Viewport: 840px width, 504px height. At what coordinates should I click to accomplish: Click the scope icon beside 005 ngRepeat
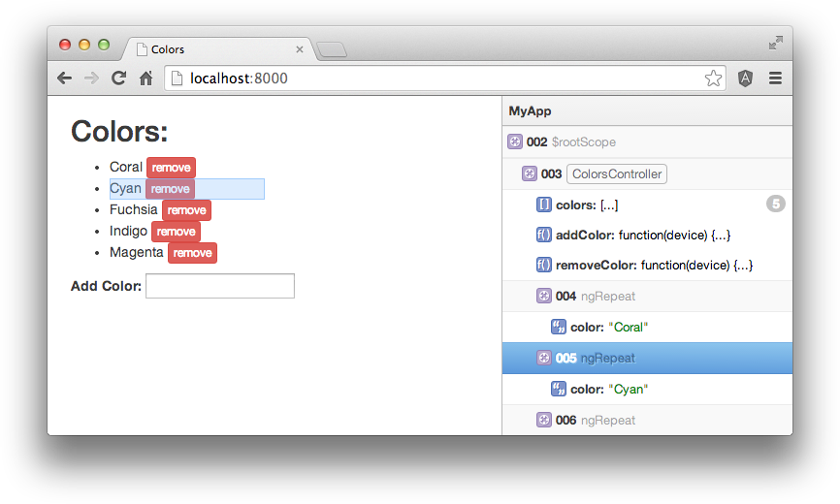pyautogui.click(x=544, y=358)
